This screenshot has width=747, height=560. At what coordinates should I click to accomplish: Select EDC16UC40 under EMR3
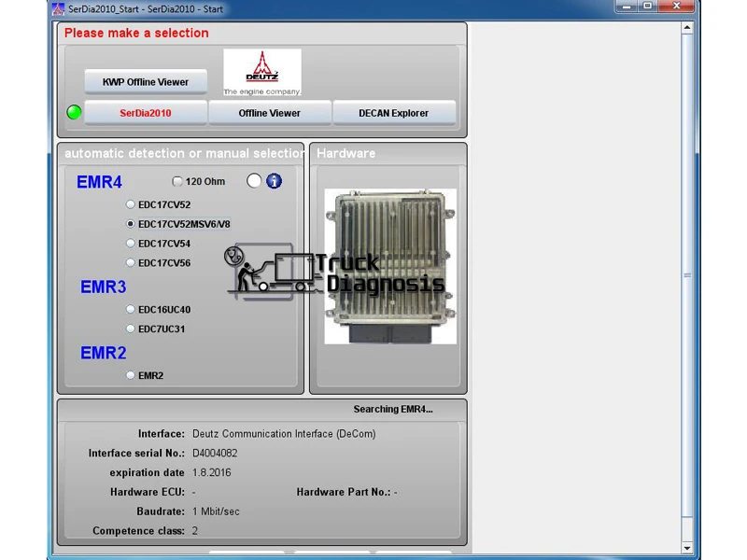[x=130, y=309]
